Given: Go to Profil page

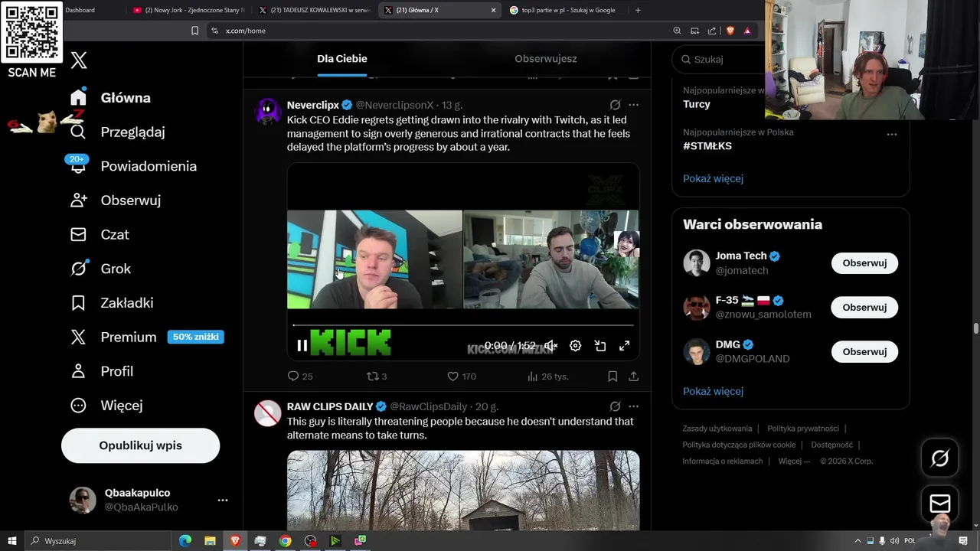Looking at the screenshot, I should (x=101, y=371).
